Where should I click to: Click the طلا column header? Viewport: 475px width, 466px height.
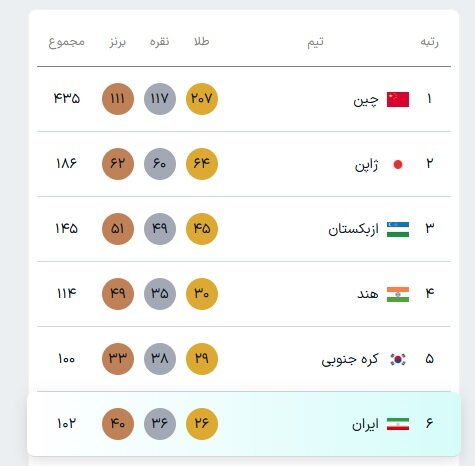point(201,42)
